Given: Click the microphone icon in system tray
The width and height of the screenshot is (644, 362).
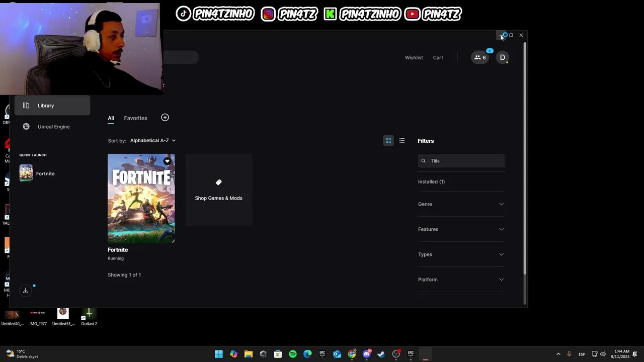Looking at the screenshot, I should pyautogui.click(x=569, y=354).
